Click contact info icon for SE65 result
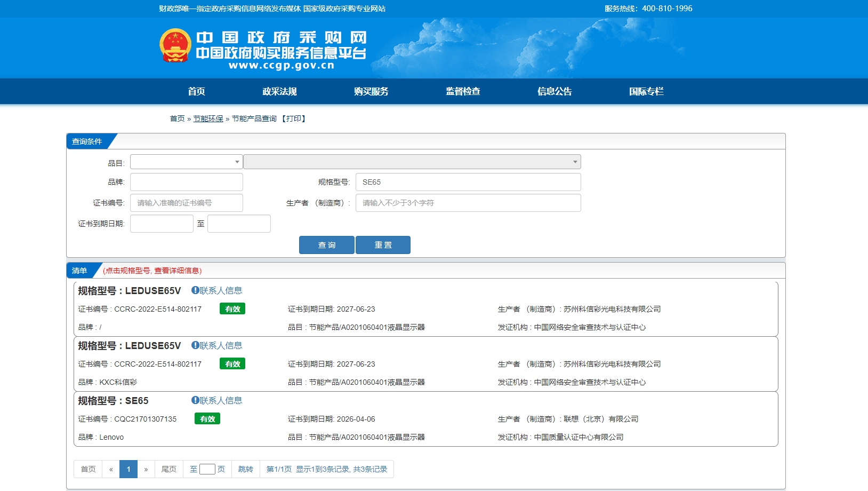868x491 pixels. click(x=195, y=400)
